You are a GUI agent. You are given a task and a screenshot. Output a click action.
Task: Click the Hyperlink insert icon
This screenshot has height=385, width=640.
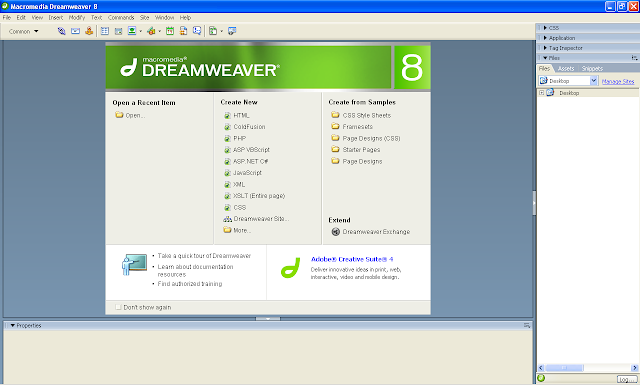(62, 31)
